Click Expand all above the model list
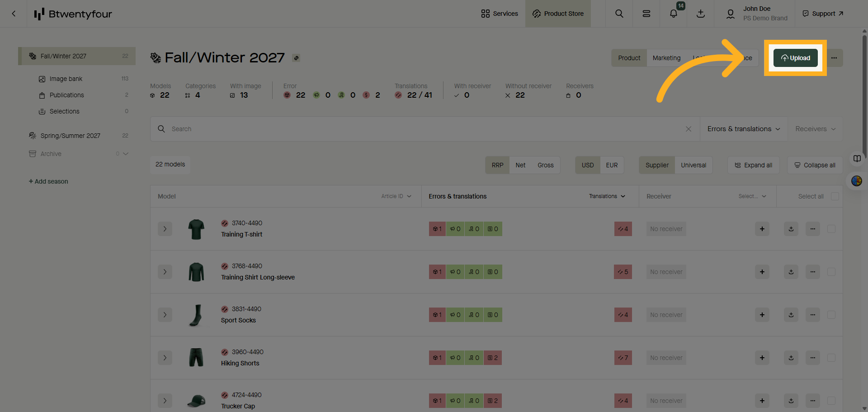 (753, 165)
